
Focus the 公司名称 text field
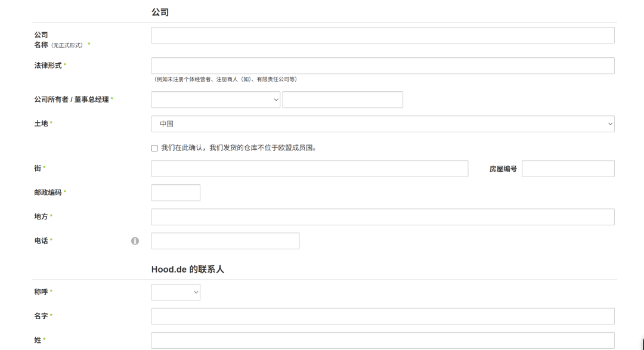[x=382, y=35]
